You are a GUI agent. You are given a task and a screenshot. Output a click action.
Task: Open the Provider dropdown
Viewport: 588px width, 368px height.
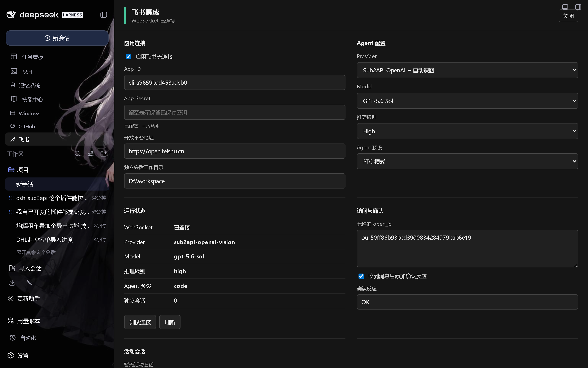[x=467, y=70]
